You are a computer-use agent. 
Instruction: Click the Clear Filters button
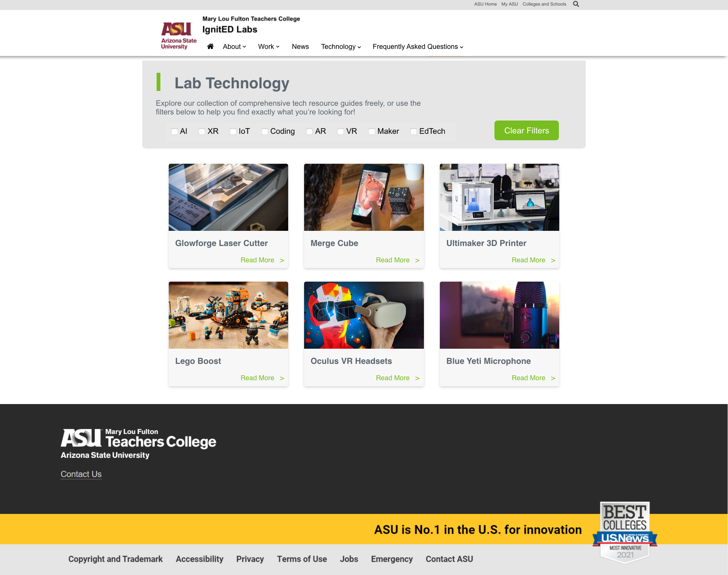pyautogui.click(x=526, y=130)
